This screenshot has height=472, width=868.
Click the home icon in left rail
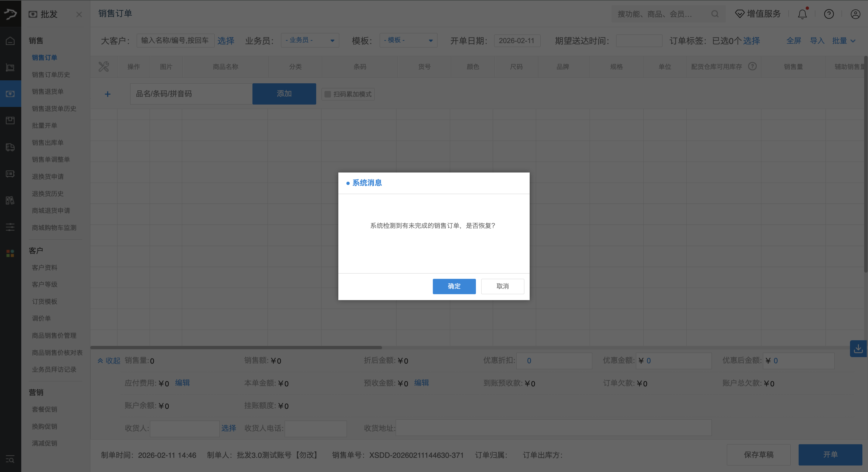pyautogui.click(x=10, y=41)
